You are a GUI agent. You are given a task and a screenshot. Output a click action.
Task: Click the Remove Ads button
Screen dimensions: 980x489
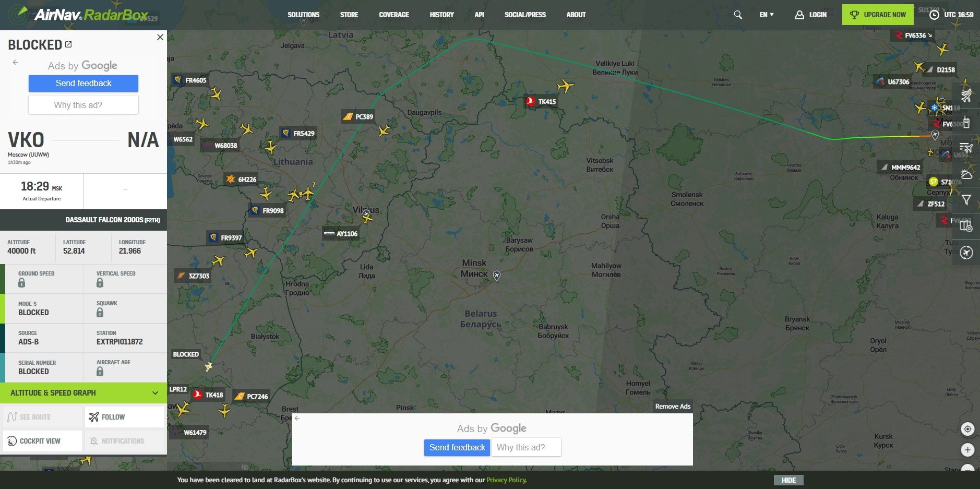673,407
